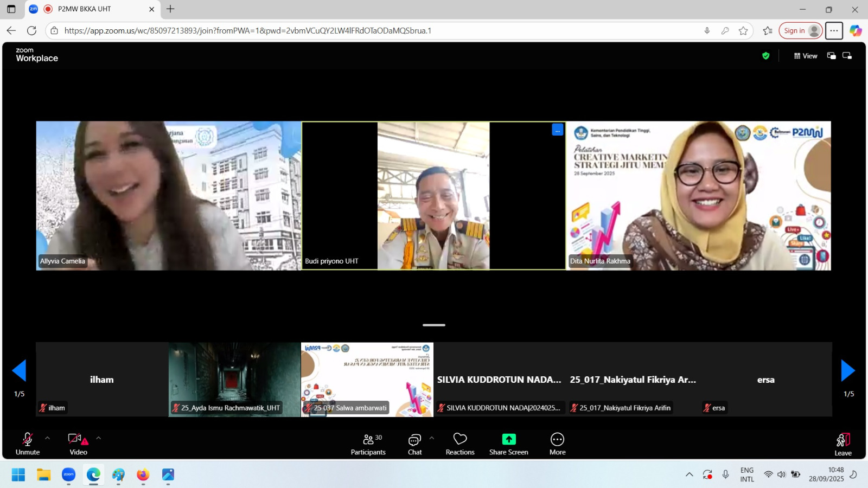Viewport: 868px width, 488px height.
Task: Click options button on Budi priyono video
Action: (x=557, y=130)
